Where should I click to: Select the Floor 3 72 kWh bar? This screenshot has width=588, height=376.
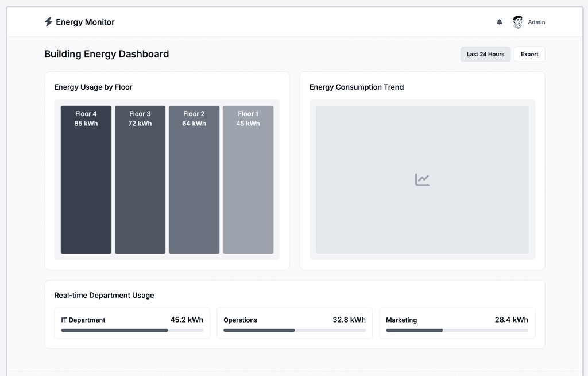pos(140,179)
